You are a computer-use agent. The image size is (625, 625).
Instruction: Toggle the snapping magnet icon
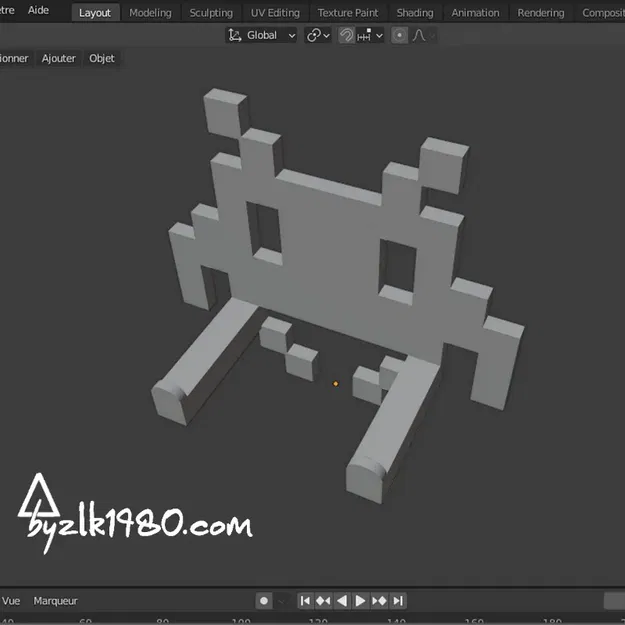[346, 35]
